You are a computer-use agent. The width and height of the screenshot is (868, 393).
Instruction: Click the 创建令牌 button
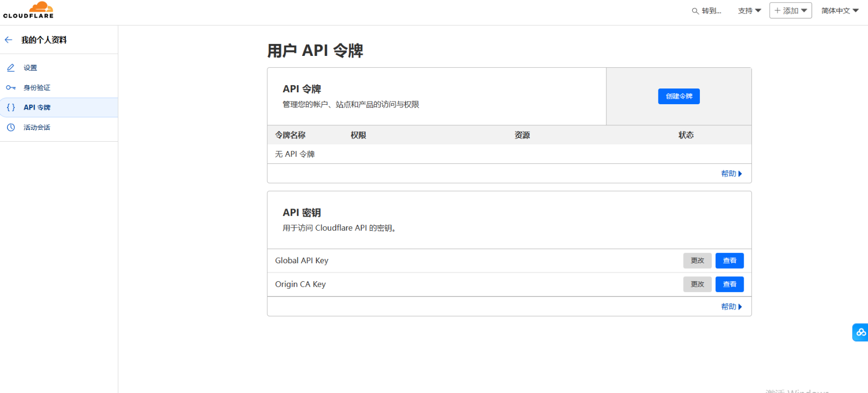(679, 96)
